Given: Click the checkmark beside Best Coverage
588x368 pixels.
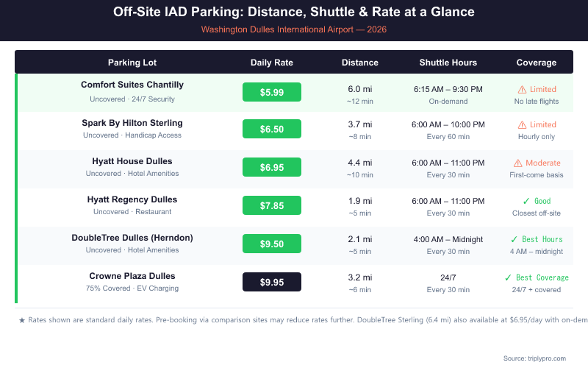Looking at the screenshot, I should point(508,277).
